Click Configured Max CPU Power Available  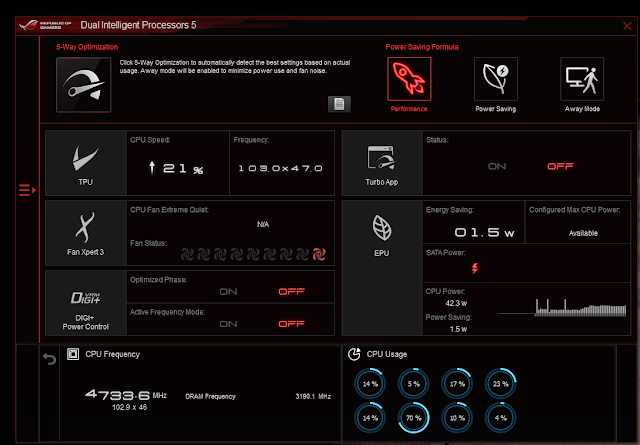[x=583, y=233]
